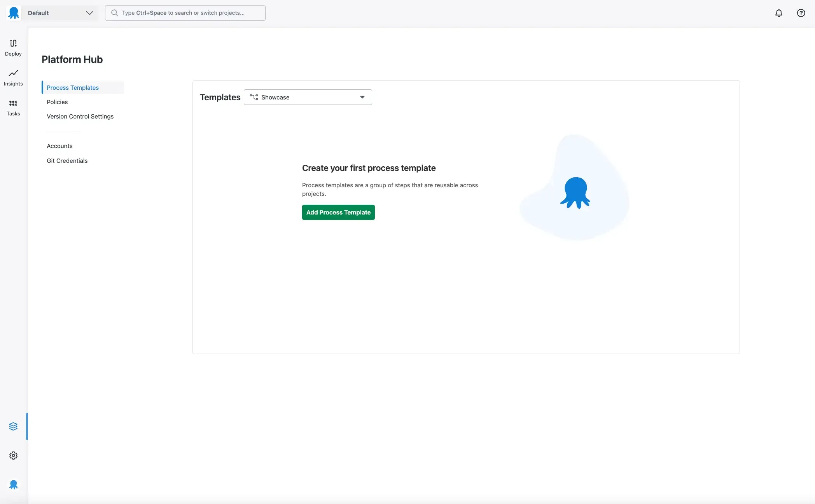Open the Tasks grid icon
This screenshot has height=504, width=815.
coord(13,103)
